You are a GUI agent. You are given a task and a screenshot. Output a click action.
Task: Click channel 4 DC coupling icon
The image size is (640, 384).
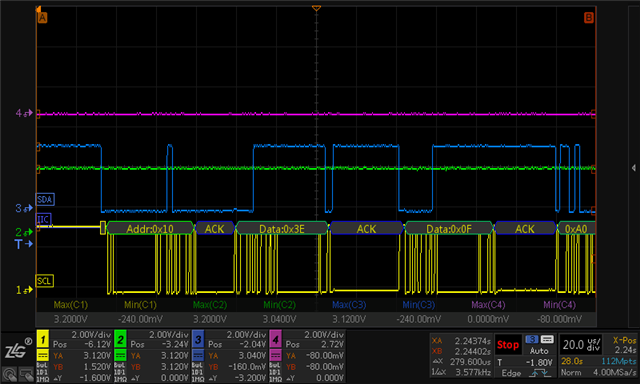(276, 355)
